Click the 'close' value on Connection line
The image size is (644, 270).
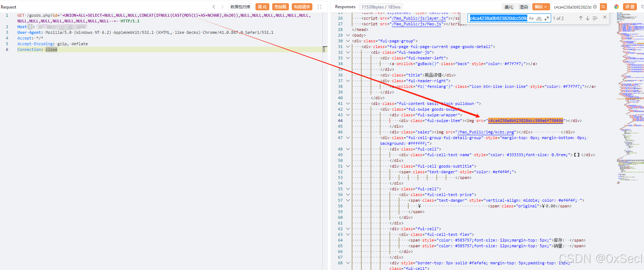point(51,49)
